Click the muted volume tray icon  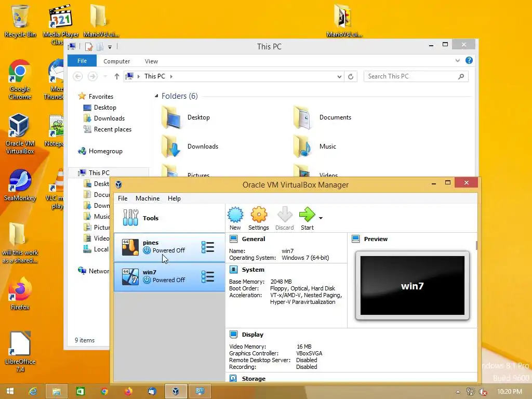coord(483,392)
